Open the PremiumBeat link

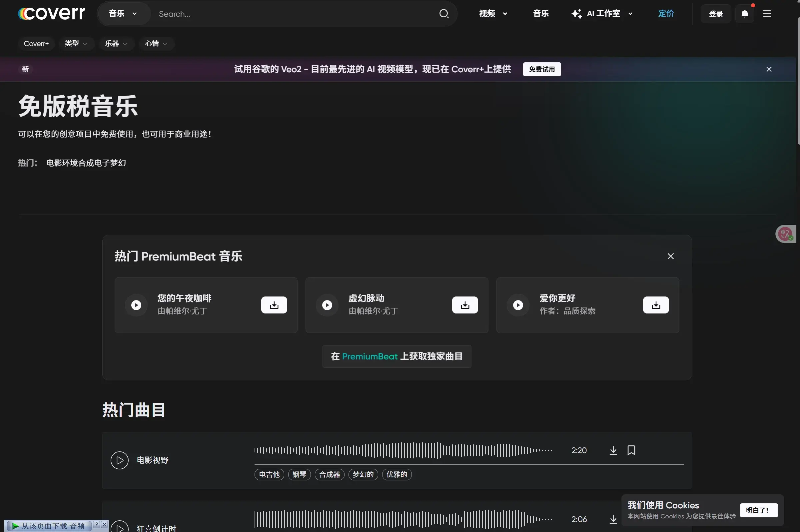[x=370, y=356]
